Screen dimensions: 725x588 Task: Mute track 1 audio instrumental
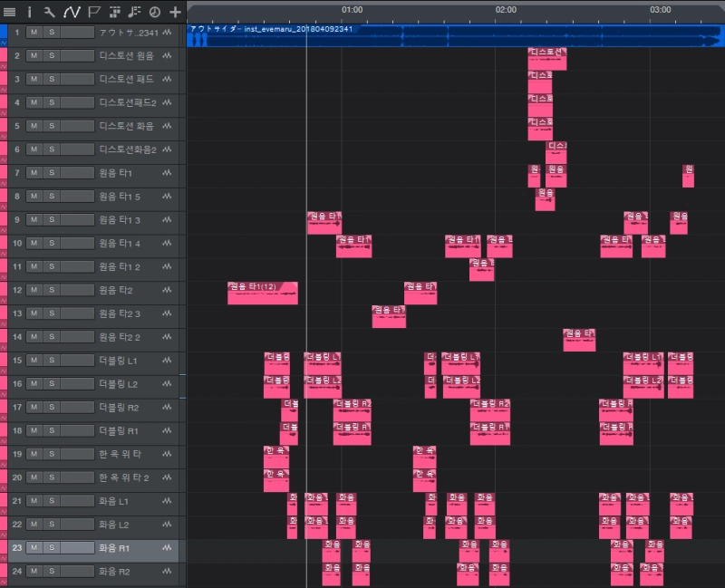[x=34, y=33]
